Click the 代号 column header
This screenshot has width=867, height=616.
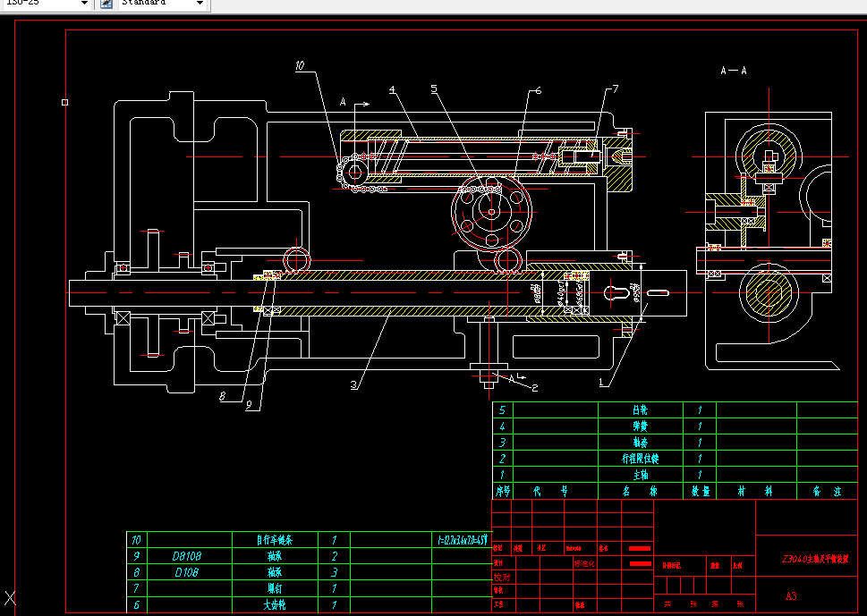coord(556,491)
